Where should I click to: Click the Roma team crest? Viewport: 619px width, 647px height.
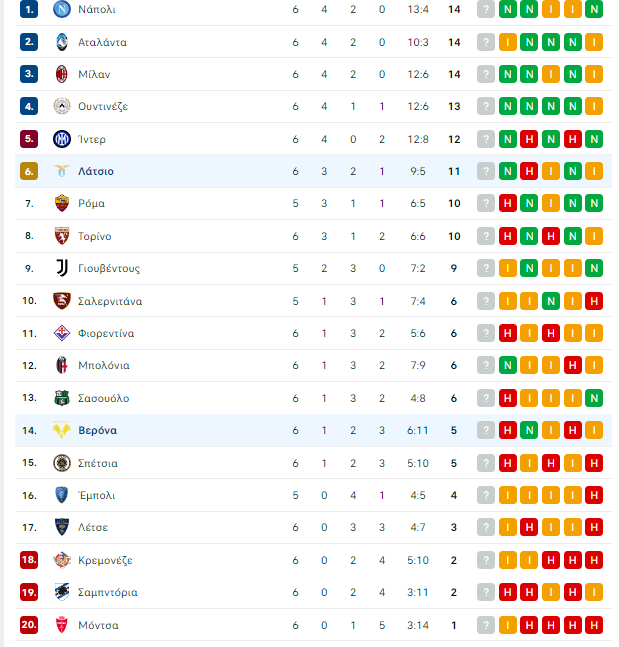coord(61,203)
